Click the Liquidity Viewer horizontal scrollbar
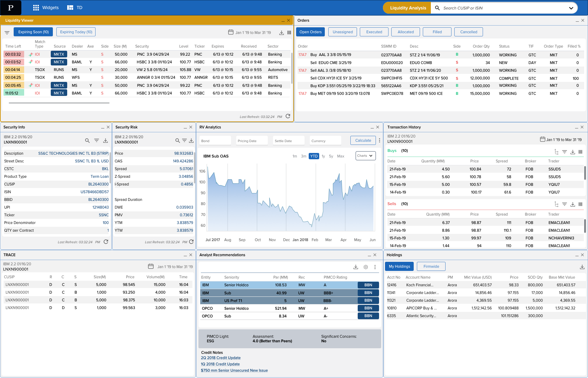The height and width of the screenshot is (378, 588). tap(59, 103)
